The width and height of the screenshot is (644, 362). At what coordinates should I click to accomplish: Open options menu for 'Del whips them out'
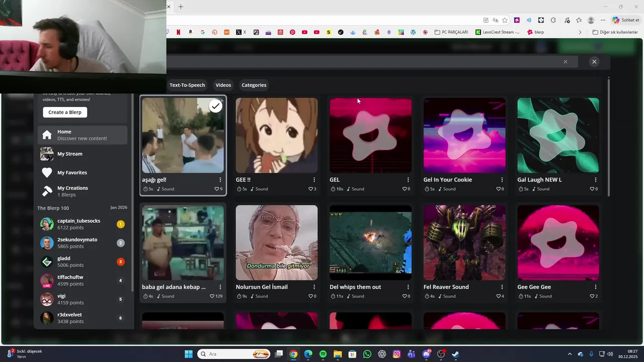point(408,287)
